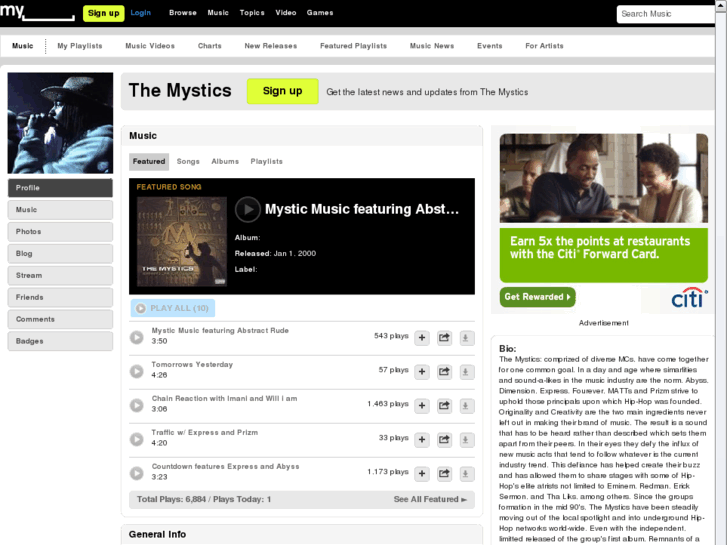This screenshot has width=727, height=545.
Task: Open the Events page
Action: 490,46
